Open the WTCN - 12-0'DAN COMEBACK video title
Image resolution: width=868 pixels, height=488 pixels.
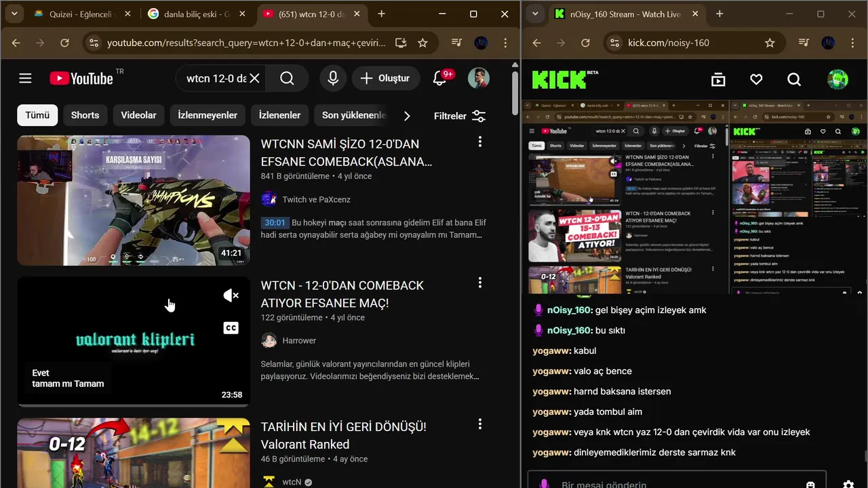pos(342,294)
